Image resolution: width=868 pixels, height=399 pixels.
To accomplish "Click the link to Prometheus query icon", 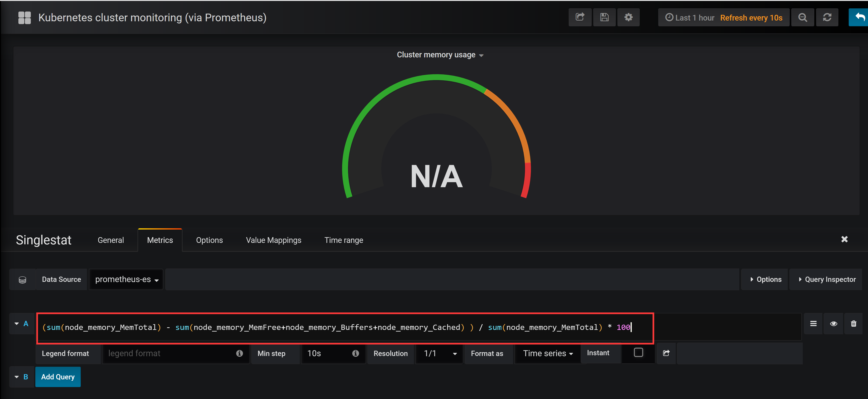I will [x=666, y=353].
